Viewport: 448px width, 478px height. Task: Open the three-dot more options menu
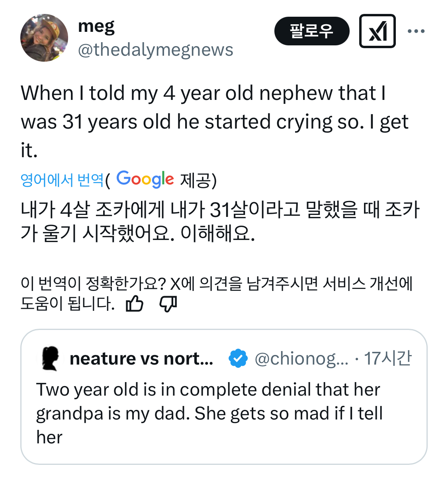pos(416,31)
